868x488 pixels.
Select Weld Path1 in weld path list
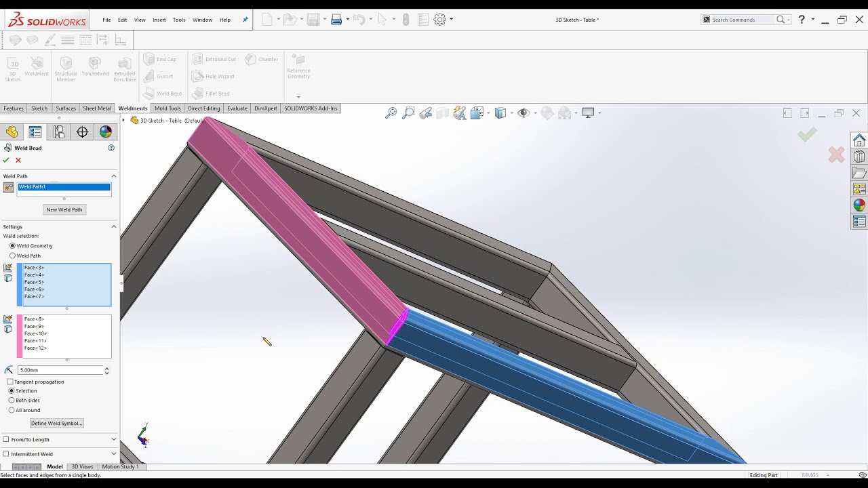64,187
